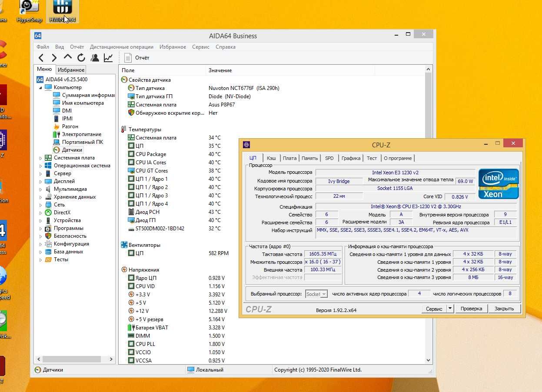The height and width of the screenshot is (392, 542).
Task: Expand Мультимедиа tree node
Action: (x=41, y=189)
